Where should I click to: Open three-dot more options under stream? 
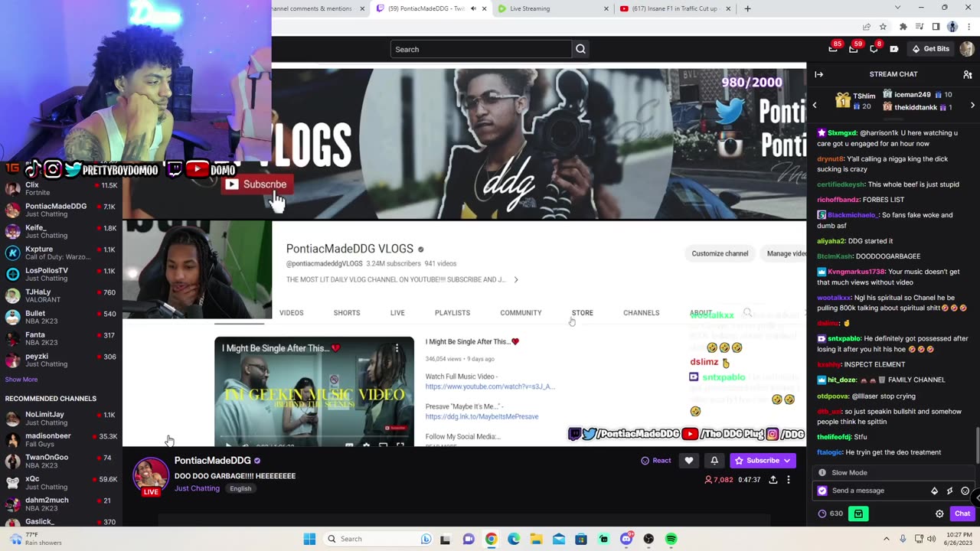point(789,480)
